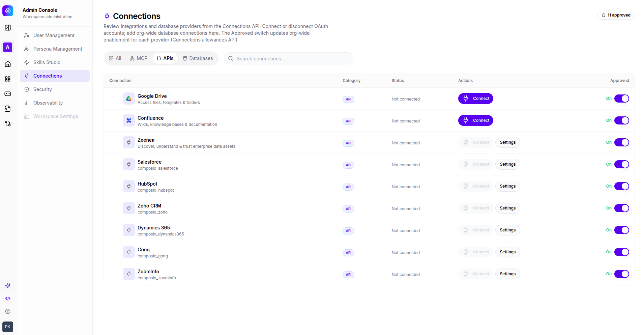This screenshot has width=644, height=335.
Task: Click the 11 approved badge
Action: [616, 15]
